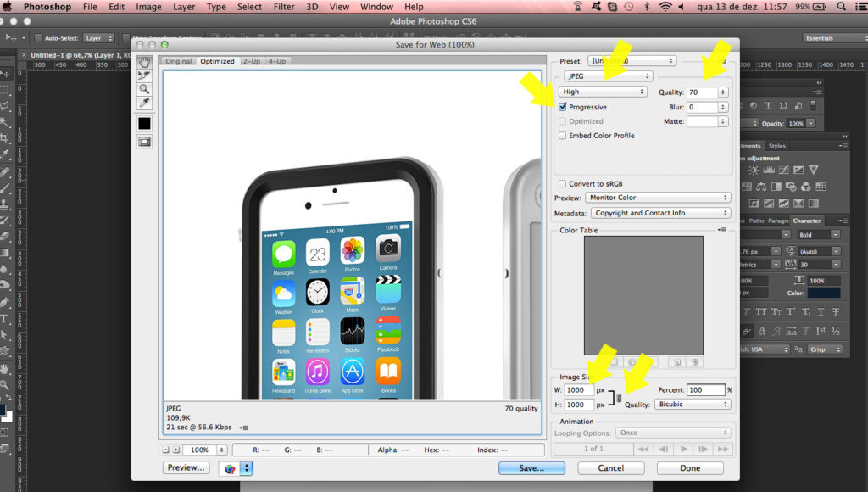Click the Exposure adjustment icon
868x492 pixels.
[x=798, y=171]
